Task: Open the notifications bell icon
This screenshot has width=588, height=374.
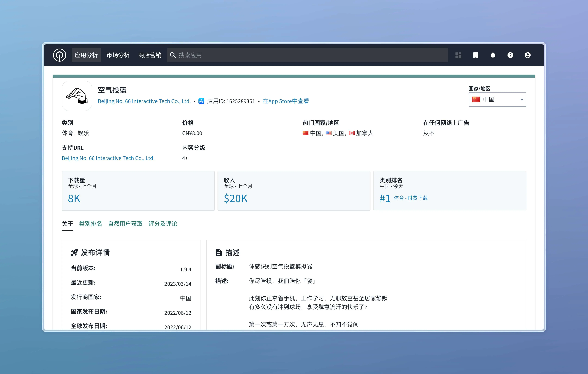Action: pyautogui.click(x=493, y=55)
